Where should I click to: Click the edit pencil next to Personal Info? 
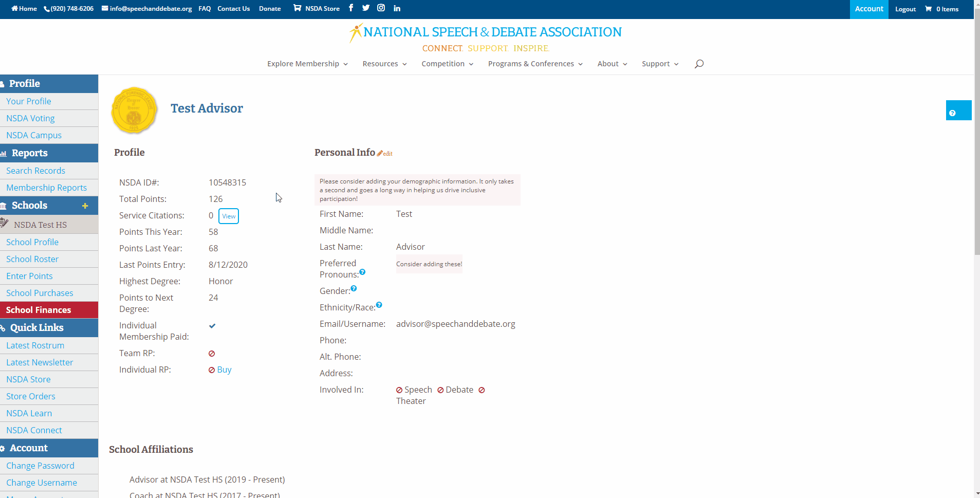384,153
